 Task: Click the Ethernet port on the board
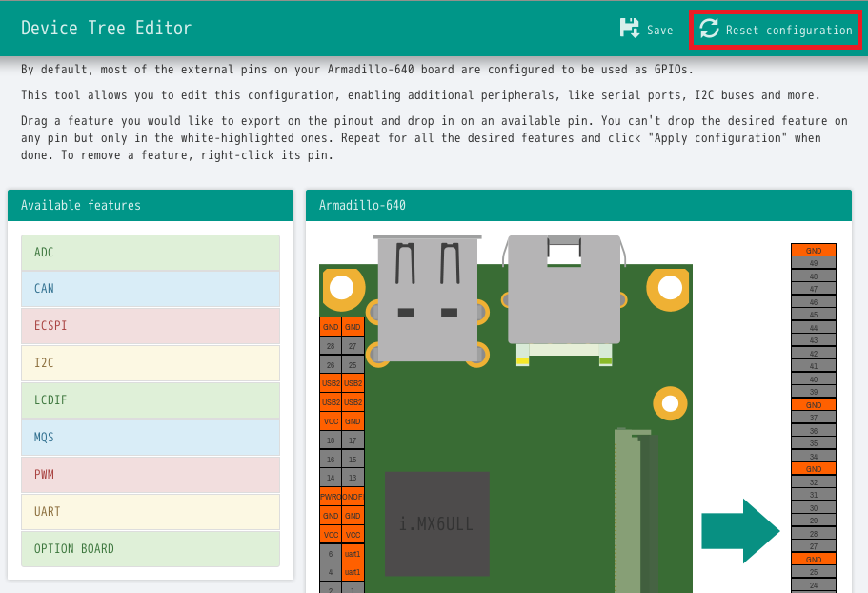(x=564, y=291)
